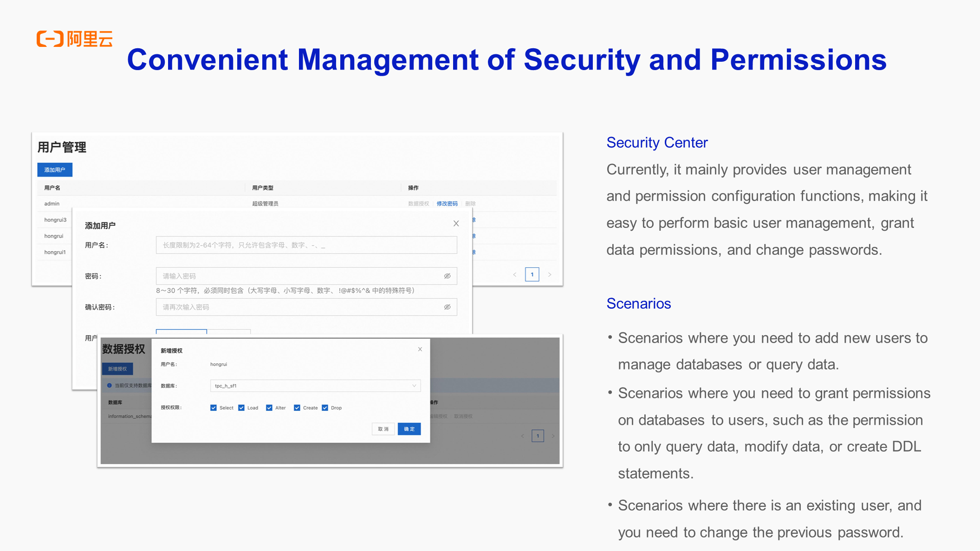Click 修改密码 link for admin
Viewport: 980px width, 551px height.
[x=447, y=204]
